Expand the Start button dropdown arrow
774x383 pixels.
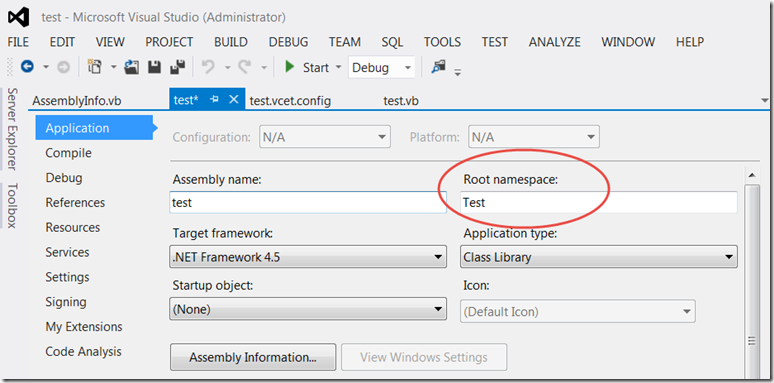(339, 67)
